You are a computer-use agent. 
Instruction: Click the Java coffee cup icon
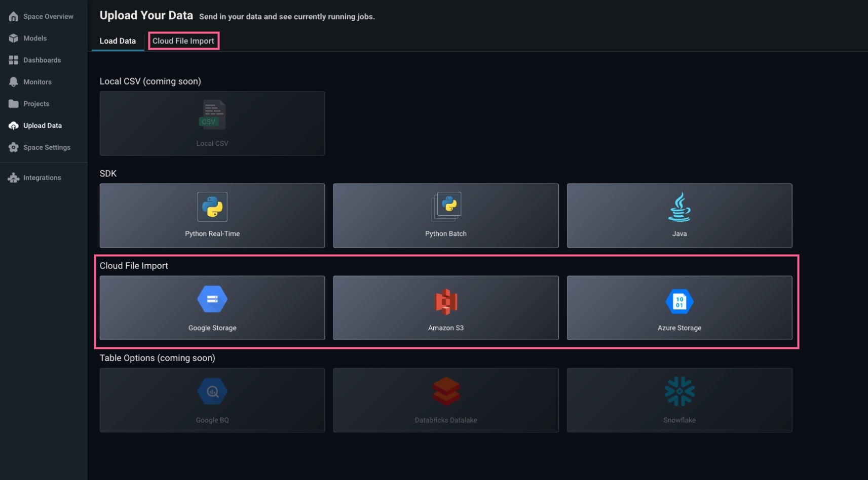pos(680,207)
